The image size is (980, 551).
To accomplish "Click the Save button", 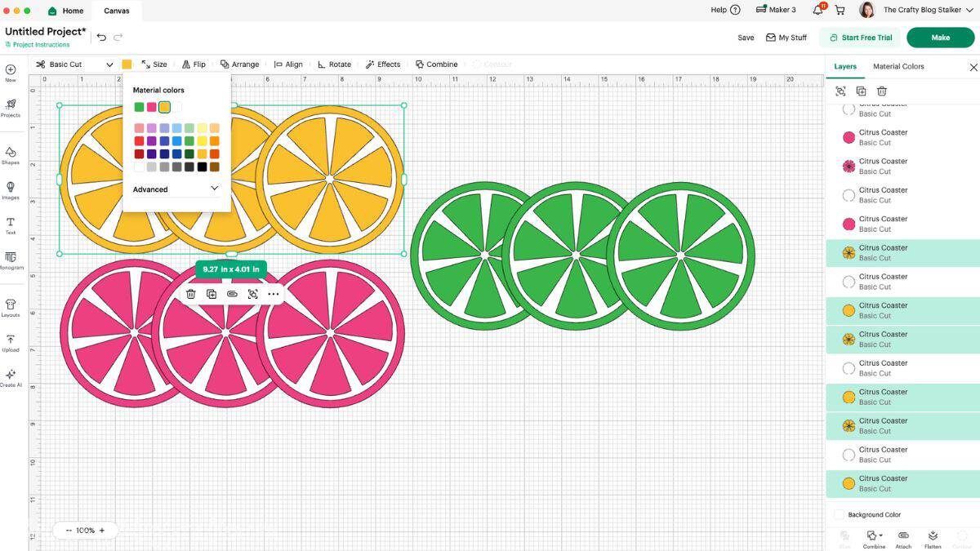I will 746,38.
